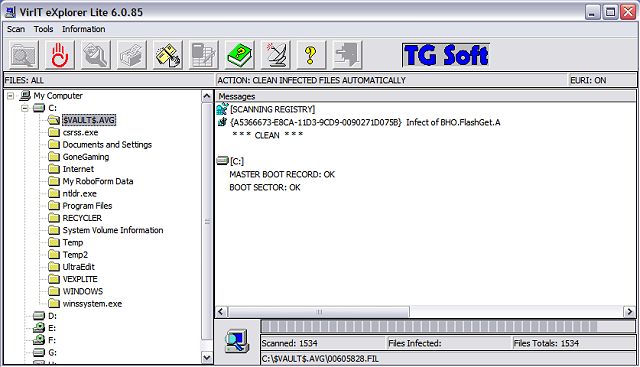
Task: Select the Temp folder
Action: (x=73, y=242)
